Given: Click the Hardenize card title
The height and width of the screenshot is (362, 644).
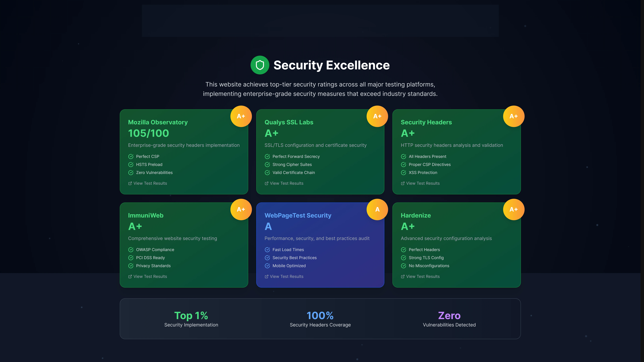Looking at the screenshot, I should (x=416, y=215).
